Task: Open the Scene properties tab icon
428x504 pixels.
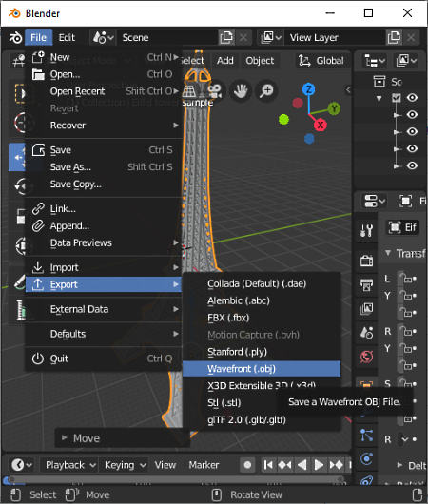Action: point(366,333)
